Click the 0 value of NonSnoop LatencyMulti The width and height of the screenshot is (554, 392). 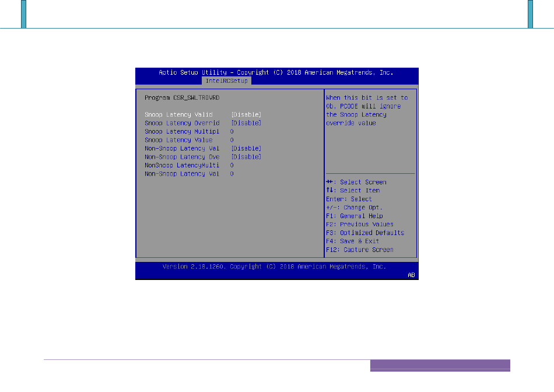[x=232, y=166]
